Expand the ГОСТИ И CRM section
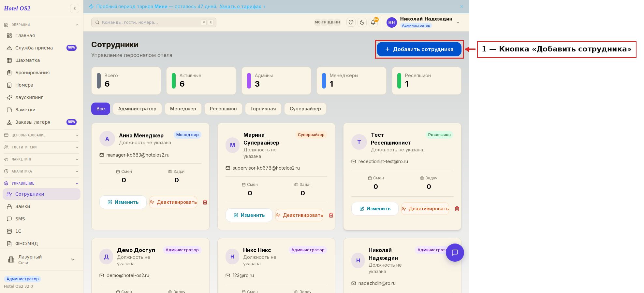The height and width of the screenshot is (293, 644). coord(41,147)
